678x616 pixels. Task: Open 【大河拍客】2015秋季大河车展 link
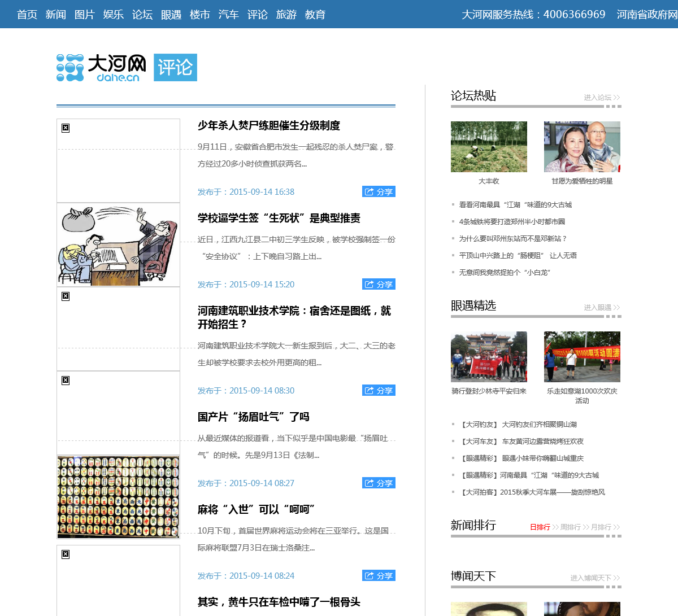(532, 492)
